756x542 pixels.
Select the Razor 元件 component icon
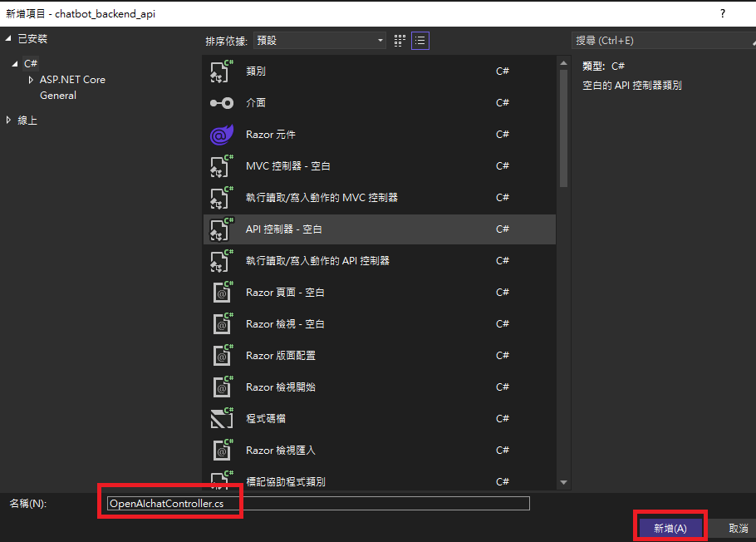[x=221, y=135]
